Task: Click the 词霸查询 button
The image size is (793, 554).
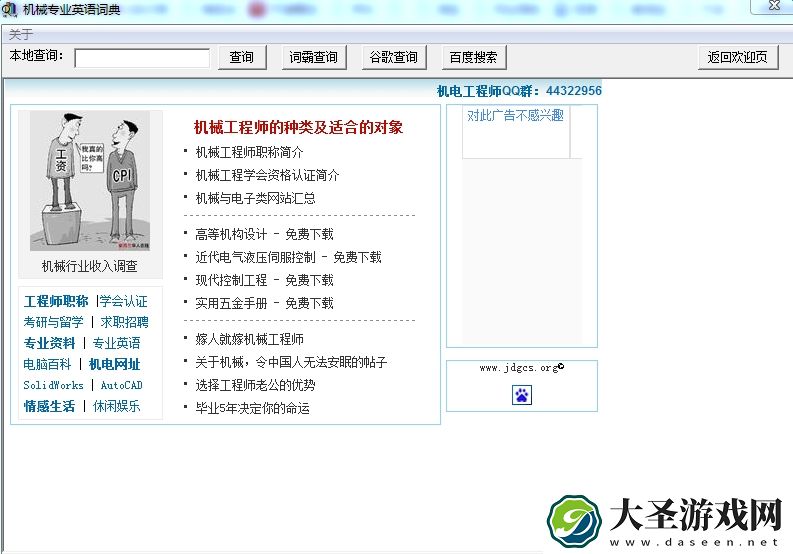Action: point(314,57)
